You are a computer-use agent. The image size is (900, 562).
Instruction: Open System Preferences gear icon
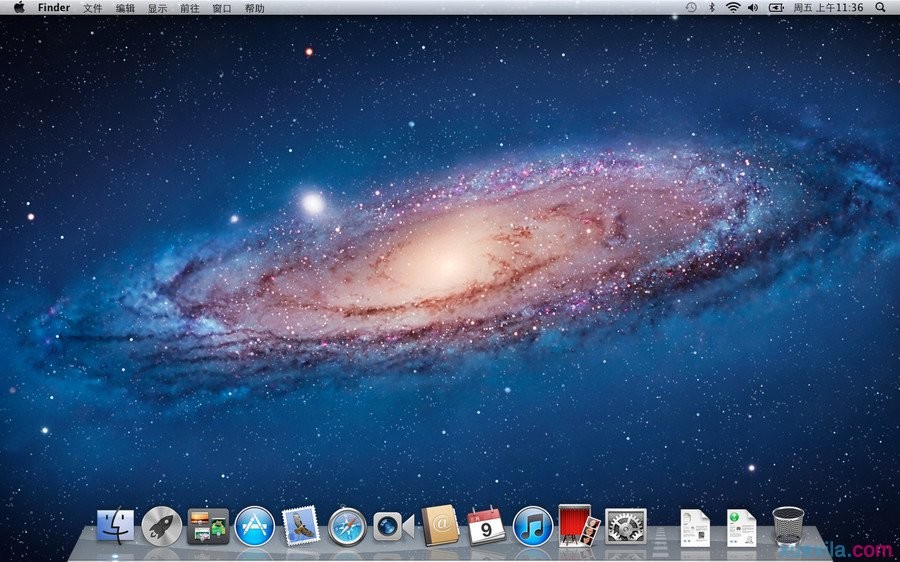point(626,526)
